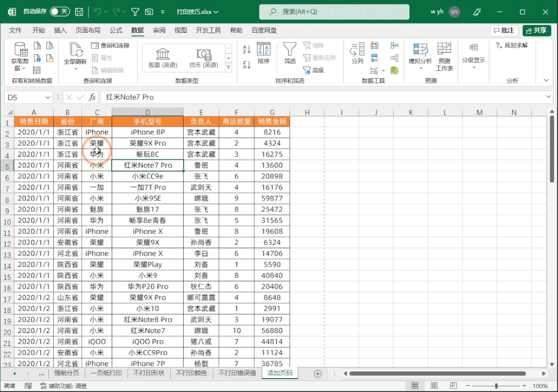The height and width of the screenshot is (392, 558).
Task: Click the Save icon in the title bar
Action: click(79, 12)
